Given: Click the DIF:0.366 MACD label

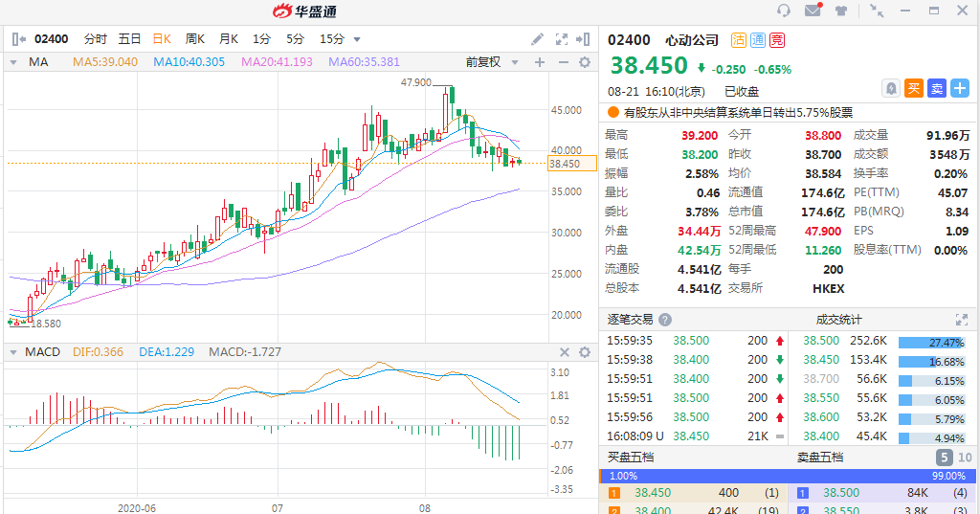Looking at the screenshot, I should coord(98,352).
